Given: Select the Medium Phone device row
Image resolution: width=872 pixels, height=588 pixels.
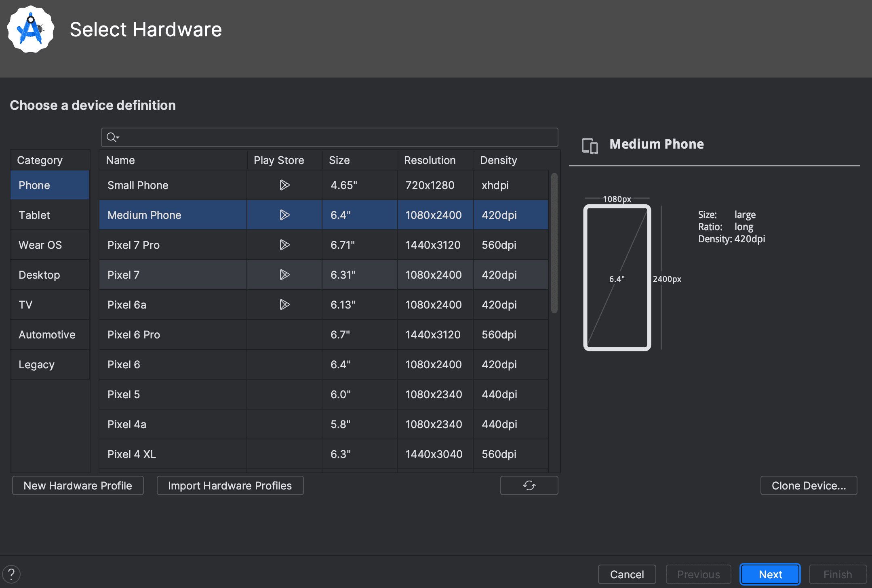Looking at the screenshot, I should [324, 215].
